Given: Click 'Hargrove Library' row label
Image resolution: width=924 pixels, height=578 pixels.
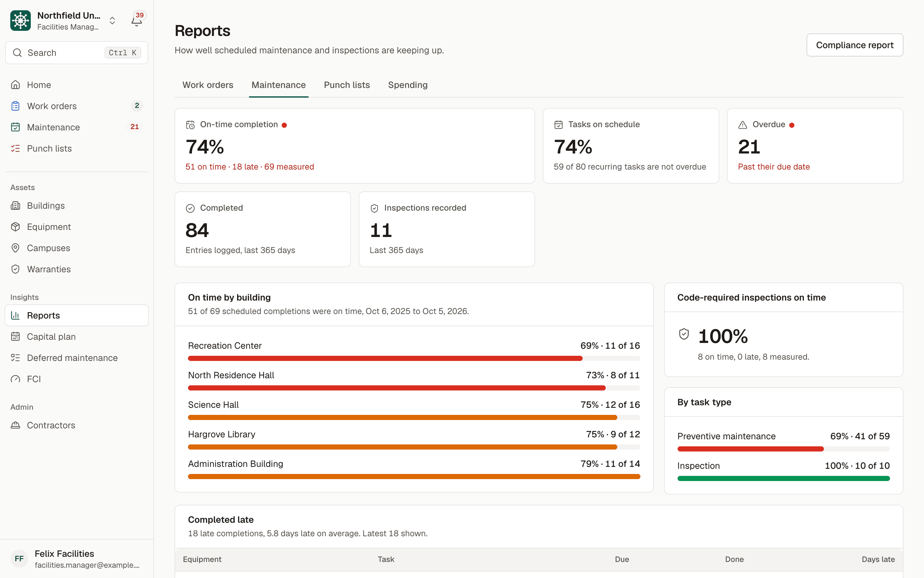Looking at the screenshot, I should (x=221, y=434).
